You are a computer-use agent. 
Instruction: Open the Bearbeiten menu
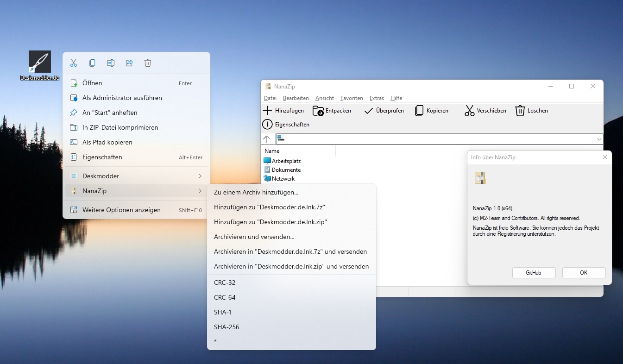click(x=296, y=98)
